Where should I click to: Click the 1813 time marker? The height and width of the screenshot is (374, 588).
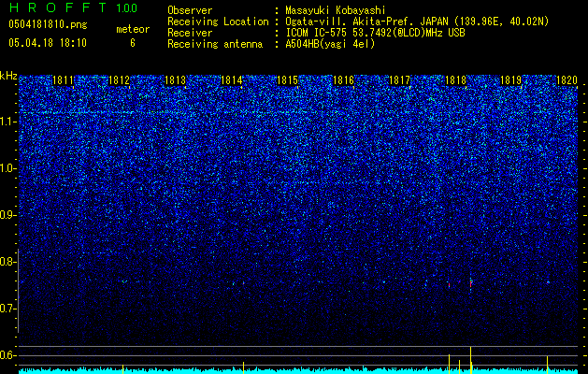click(x=175, y=80)
